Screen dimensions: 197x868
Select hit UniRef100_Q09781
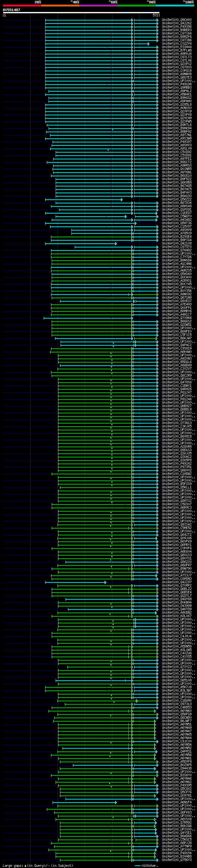tap(177, 795)
